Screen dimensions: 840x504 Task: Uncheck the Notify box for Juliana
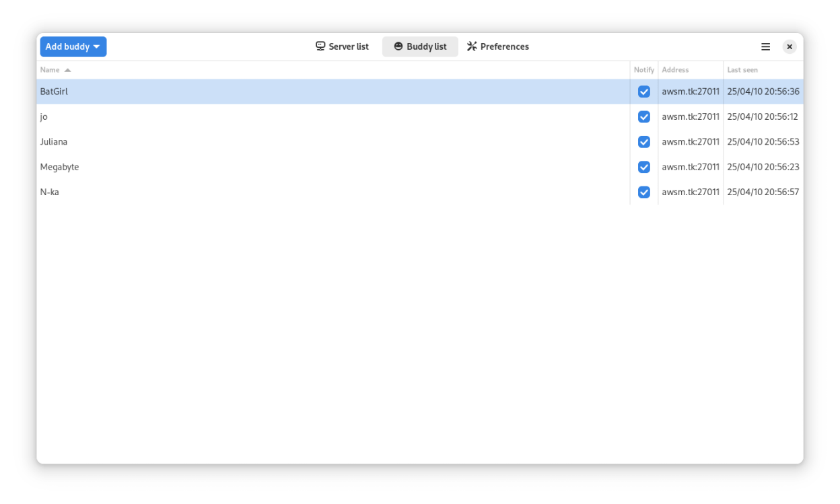[644, 142]
